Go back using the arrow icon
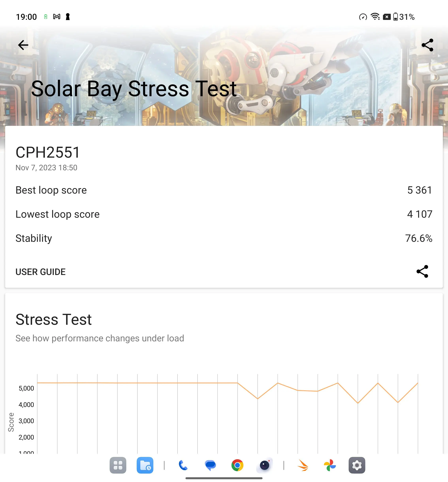This screenshot has width=448, height=482. pos(23,45)
